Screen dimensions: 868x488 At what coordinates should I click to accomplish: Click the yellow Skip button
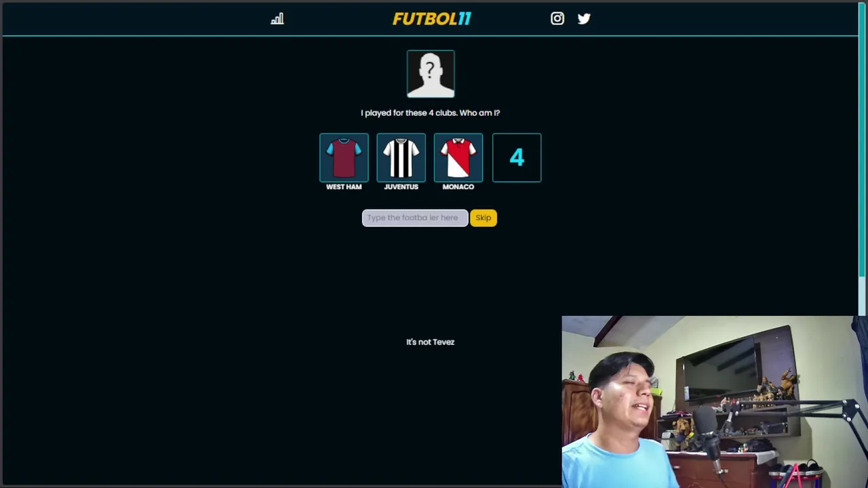[x=484, y=218]
